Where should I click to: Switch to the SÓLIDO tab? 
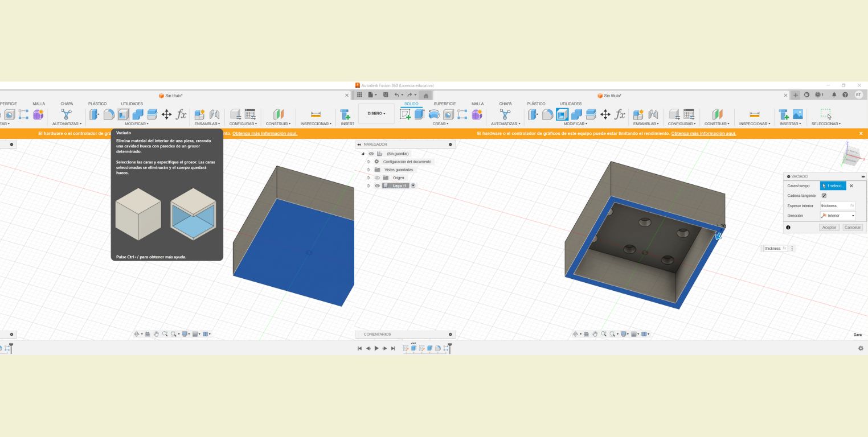coord(411,104)
